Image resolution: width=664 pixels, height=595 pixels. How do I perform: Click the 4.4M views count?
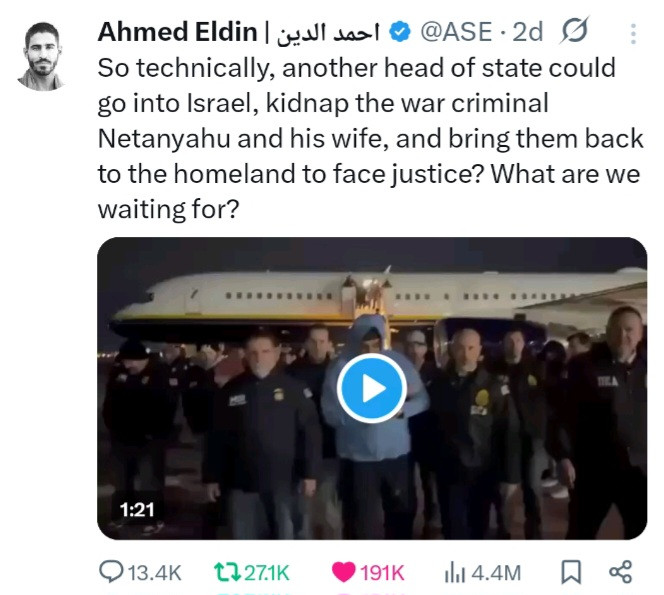point(496,573)
